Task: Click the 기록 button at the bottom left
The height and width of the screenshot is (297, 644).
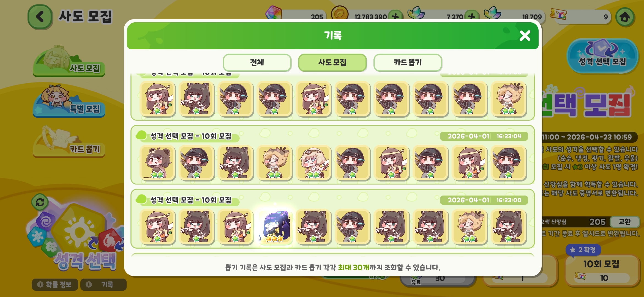Action: click(x=103, y=284)
